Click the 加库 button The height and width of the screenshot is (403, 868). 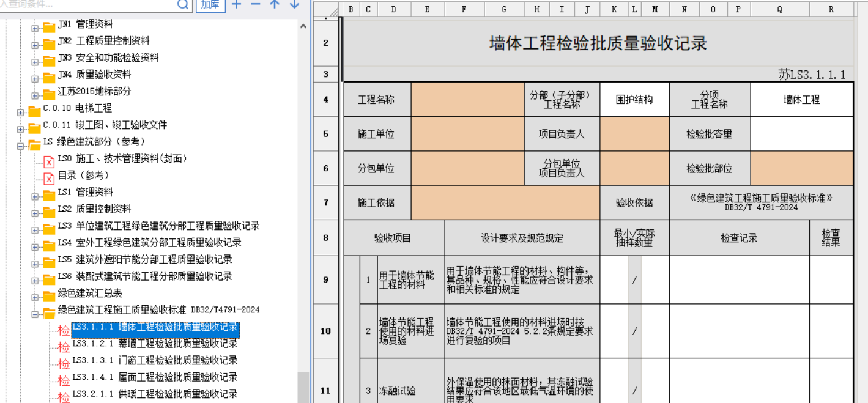point(210,5)
